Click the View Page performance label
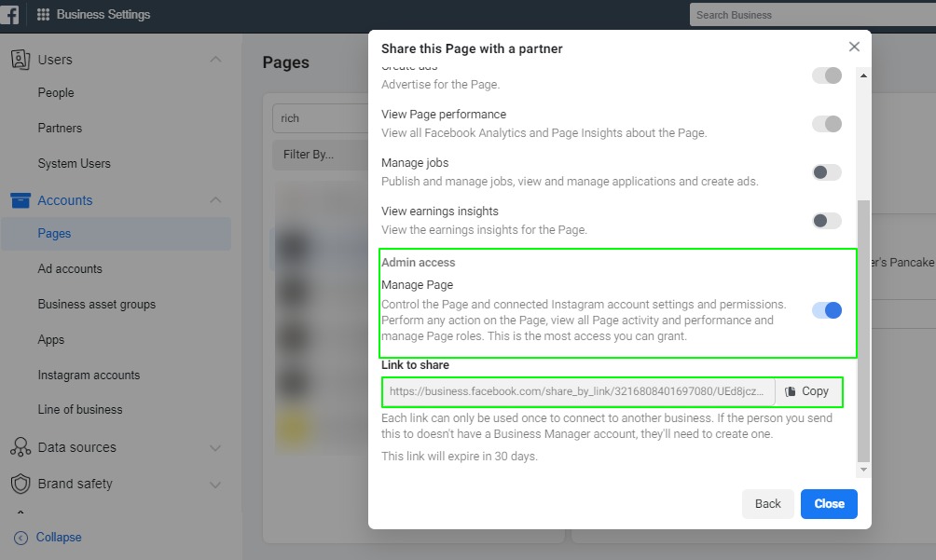Viewport: 936px width, 560px height. pyautogui.click(x=444, y=114)
